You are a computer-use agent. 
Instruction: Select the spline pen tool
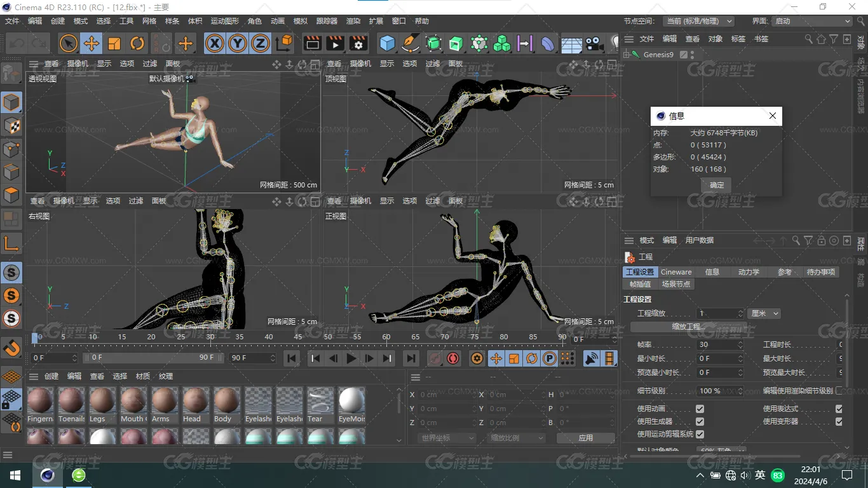click(410, 43)
